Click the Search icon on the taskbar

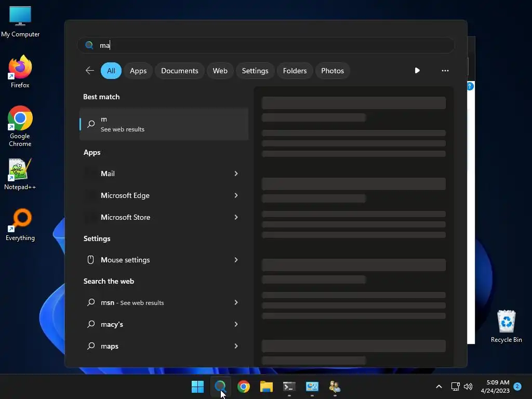220,387
